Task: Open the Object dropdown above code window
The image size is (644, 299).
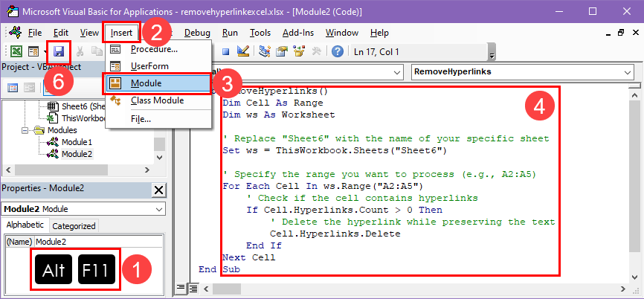Action: coord(397,72)
